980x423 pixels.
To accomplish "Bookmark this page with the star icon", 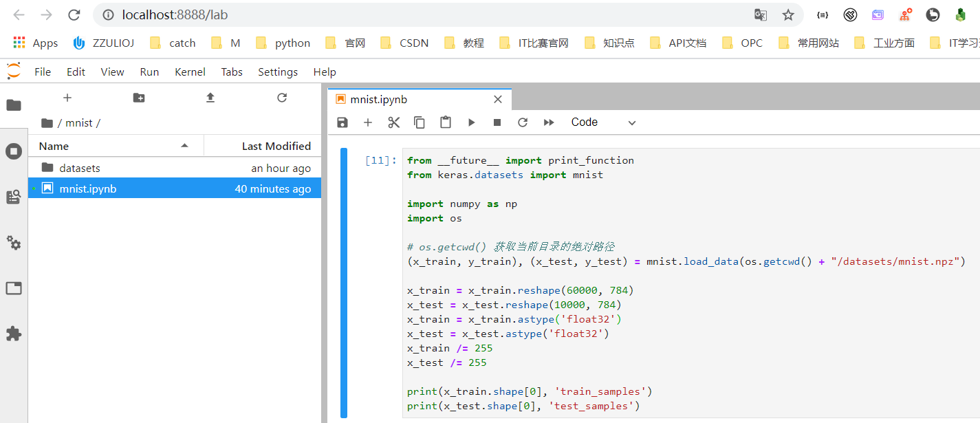I will (x=788, y=14).
